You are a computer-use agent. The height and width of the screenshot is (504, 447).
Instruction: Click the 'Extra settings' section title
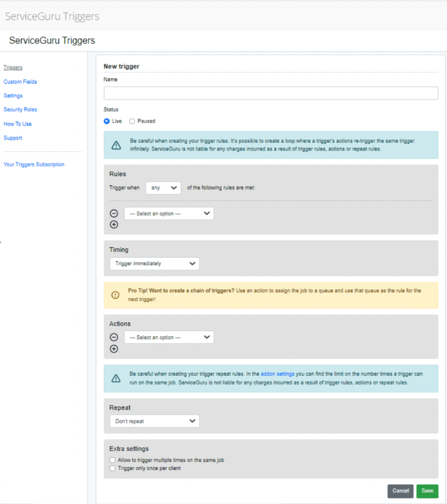point(129,449)
